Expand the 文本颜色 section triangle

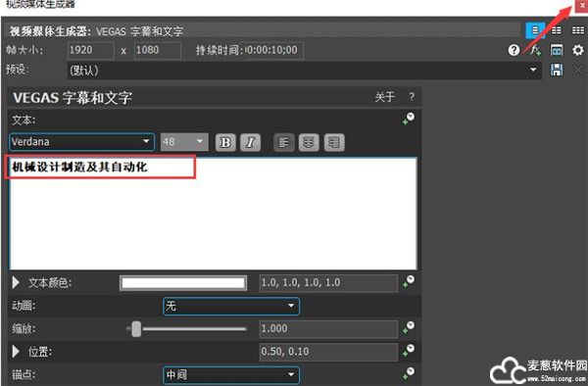16,282
